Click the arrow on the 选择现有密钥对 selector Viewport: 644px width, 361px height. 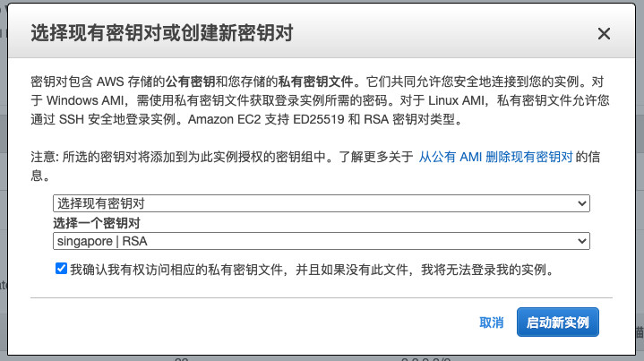click(582, 203)
